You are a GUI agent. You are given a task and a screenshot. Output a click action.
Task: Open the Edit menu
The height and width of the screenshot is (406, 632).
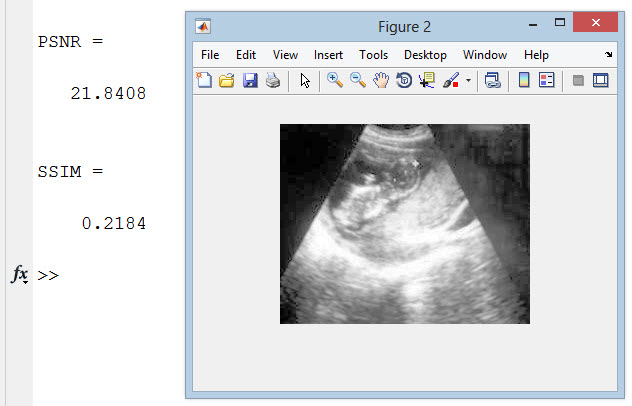246,55
